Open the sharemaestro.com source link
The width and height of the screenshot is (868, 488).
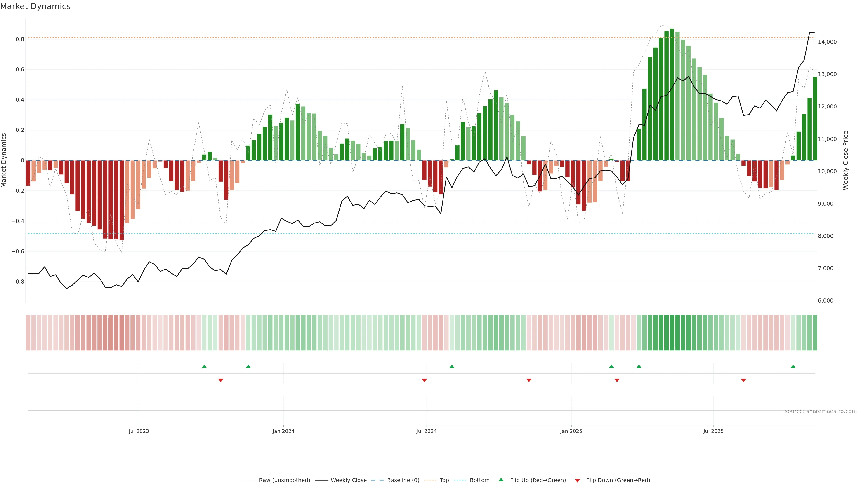[x=821, y=411]
